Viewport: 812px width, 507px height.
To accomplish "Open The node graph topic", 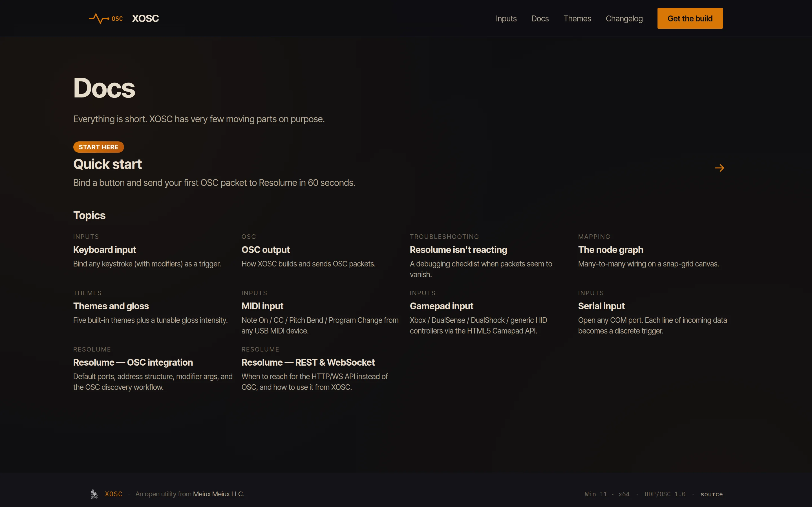I will pos(610,250).
